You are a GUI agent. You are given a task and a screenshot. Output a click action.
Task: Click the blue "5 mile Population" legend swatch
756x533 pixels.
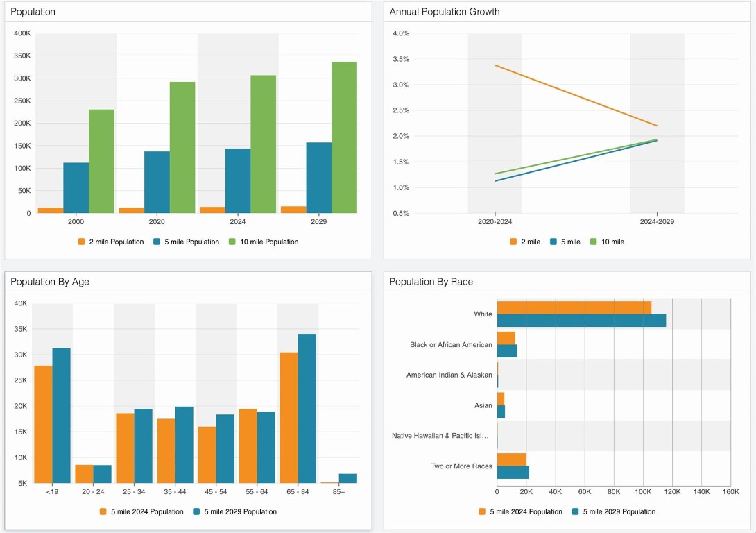157,242
